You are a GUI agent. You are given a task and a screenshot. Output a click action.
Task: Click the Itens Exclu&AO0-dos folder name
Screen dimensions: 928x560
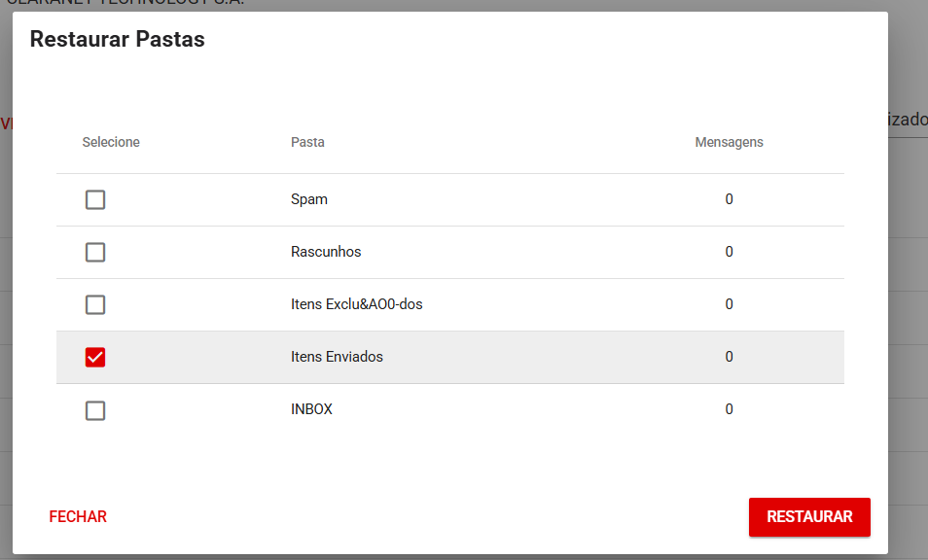coord(356,305)
